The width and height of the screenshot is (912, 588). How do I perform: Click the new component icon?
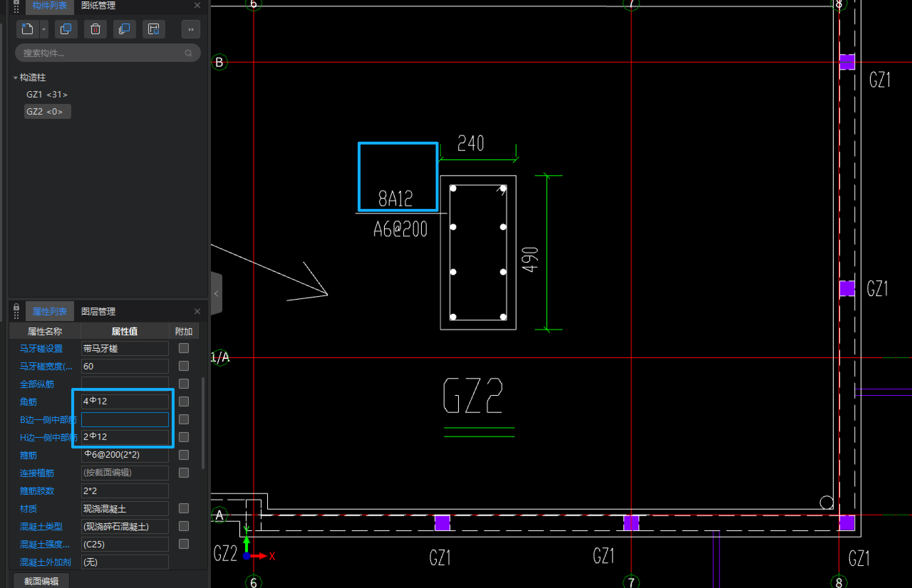point(27,29)
